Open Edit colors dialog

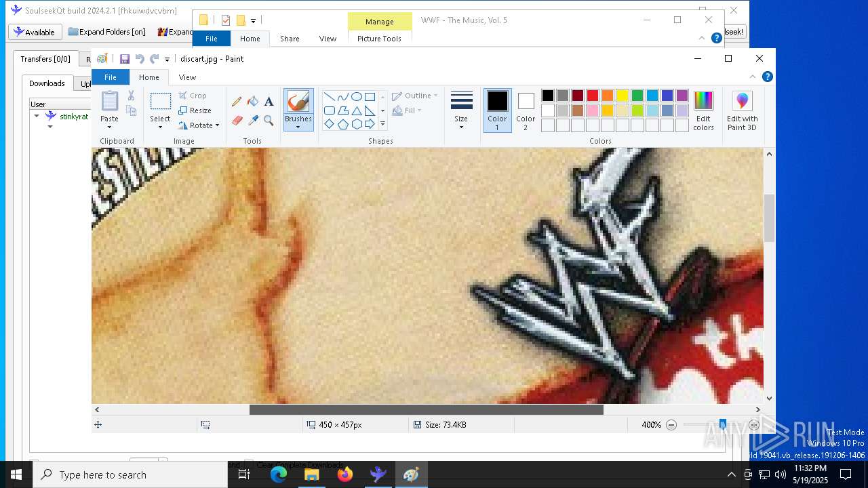point(703,111)
